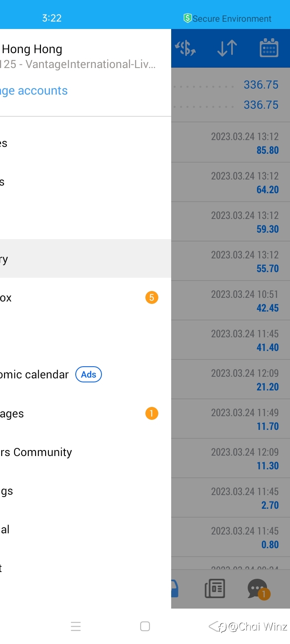Tap the sort arrows icon

(x=227, y=48)
